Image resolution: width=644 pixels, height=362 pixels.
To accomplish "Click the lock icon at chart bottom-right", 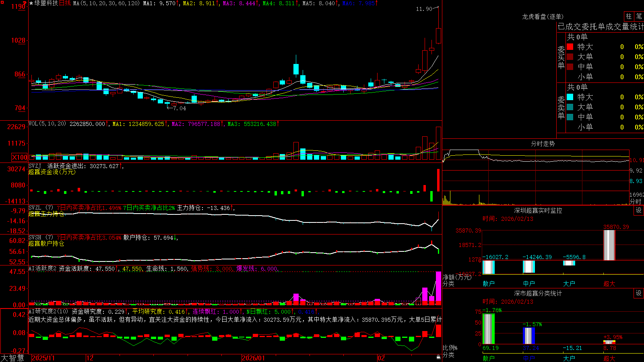I will (438, 357).
